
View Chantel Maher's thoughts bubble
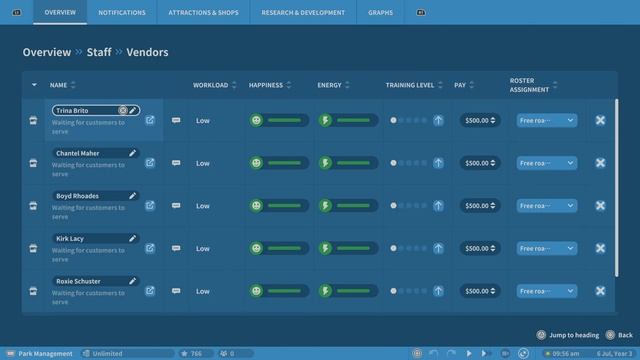click(x=176, y=163)
